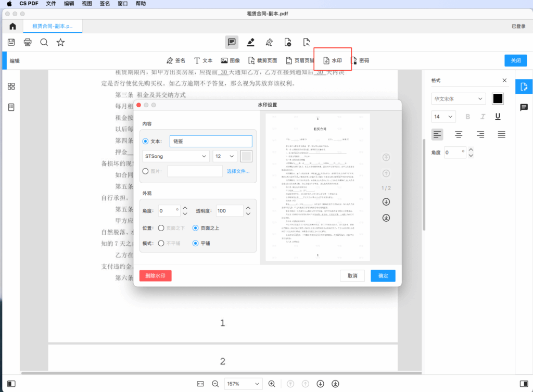Adjust format panel 角度 stepper arrows
Image resolution: width=533 pixels, height=392 pixels.
471,153
